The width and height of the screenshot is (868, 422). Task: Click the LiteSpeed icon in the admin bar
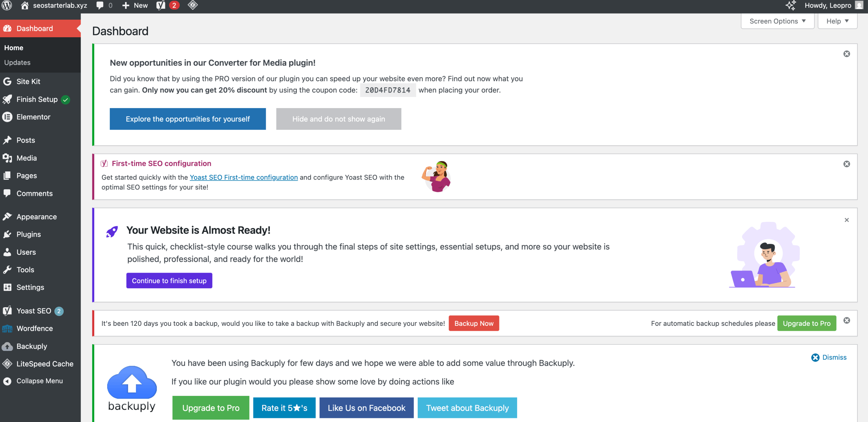[x=193, y=5]
